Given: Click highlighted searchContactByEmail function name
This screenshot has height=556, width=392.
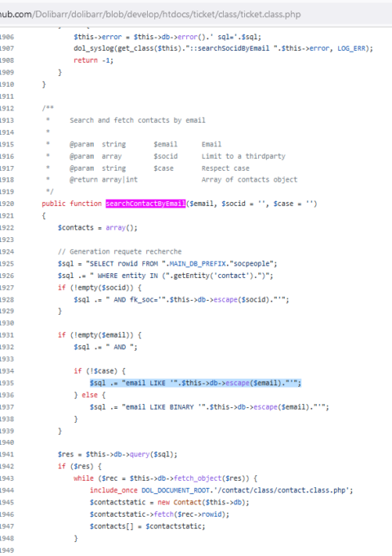Looking at the screenshot, I should click(x=145, y=204).
